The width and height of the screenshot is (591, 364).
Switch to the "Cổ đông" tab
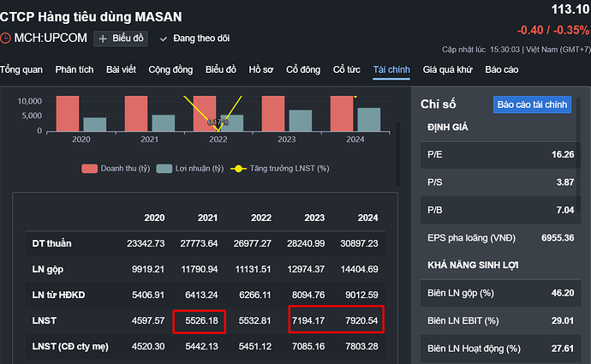click(303, 69)
